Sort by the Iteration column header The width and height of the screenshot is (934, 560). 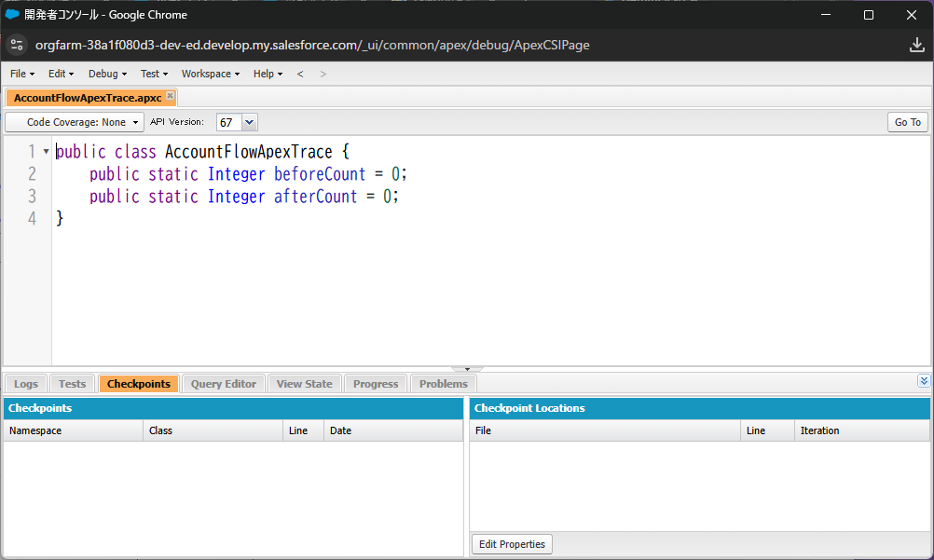[x=862, y=430]
